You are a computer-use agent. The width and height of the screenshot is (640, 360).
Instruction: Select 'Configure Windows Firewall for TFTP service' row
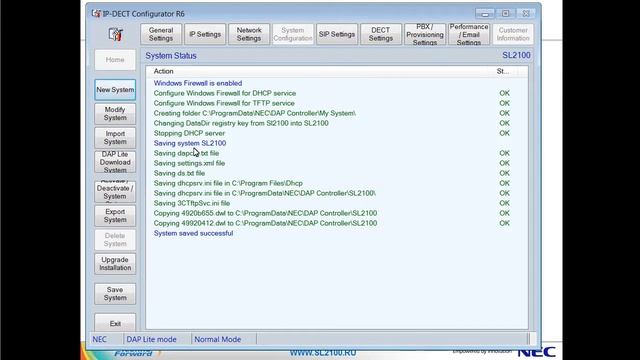[x=337, y=103]
